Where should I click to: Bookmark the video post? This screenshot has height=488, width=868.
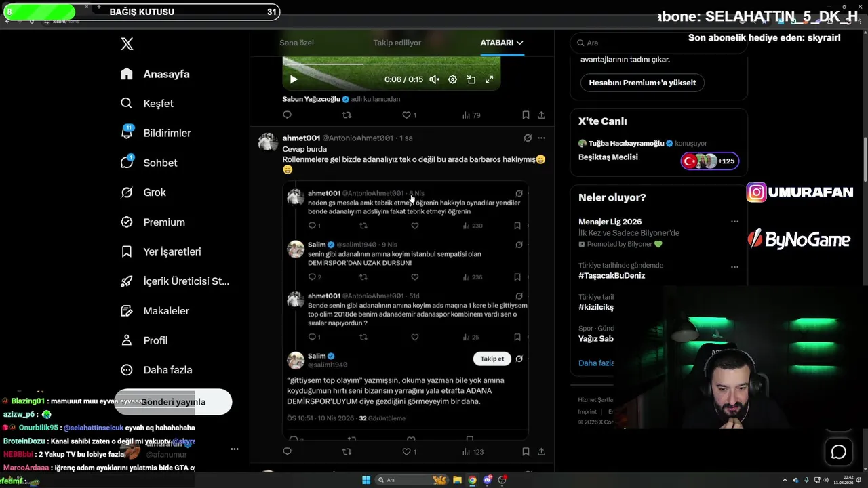pyautogui.click(x=526, y=115)
